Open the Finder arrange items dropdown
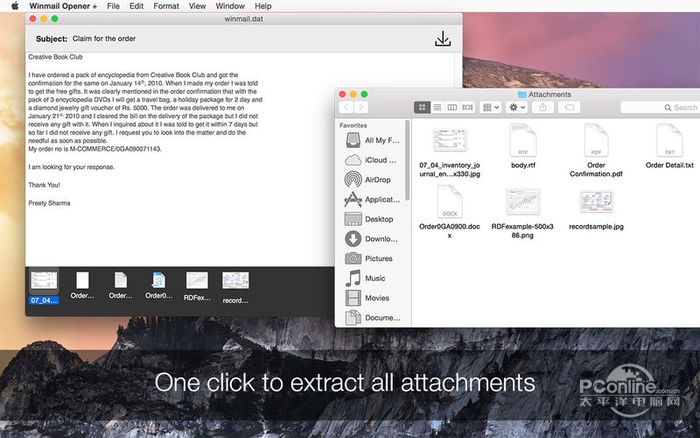 tap(491, 107)
